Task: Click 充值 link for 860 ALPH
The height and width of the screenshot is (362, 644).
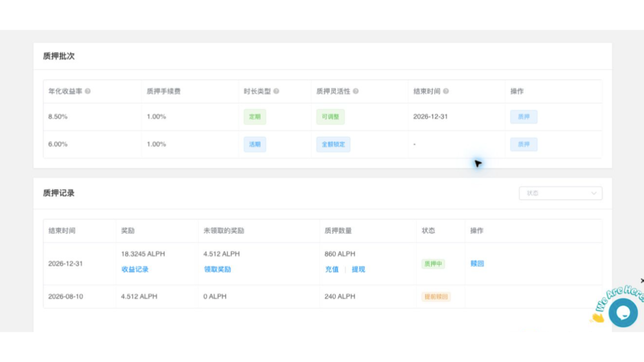Action: [332, 269]
